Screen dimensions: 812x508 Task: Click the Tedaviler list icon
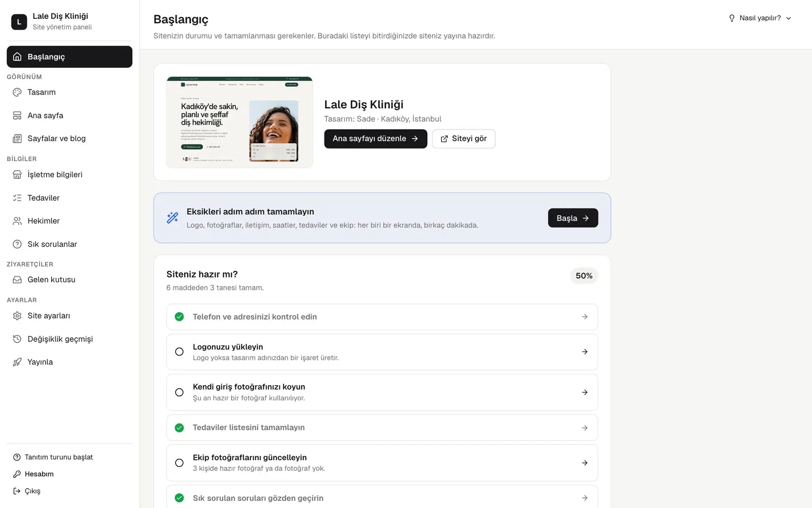pos(17,198)
